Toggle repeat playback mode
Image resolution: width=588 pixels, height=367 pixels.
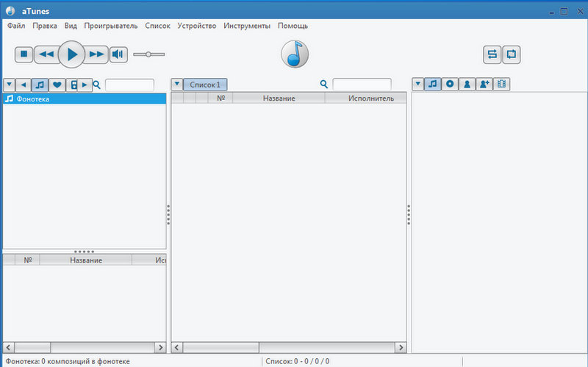tap(511, 54)
